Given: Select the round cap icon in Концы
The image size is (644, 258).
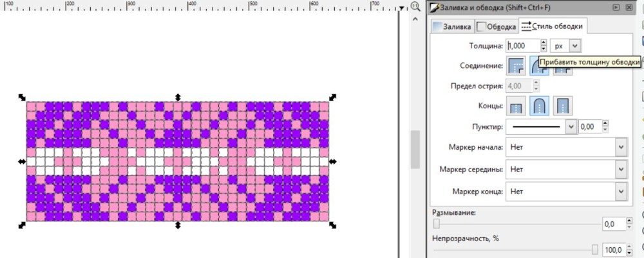Looking at the screenshot, I should (539, 106).
